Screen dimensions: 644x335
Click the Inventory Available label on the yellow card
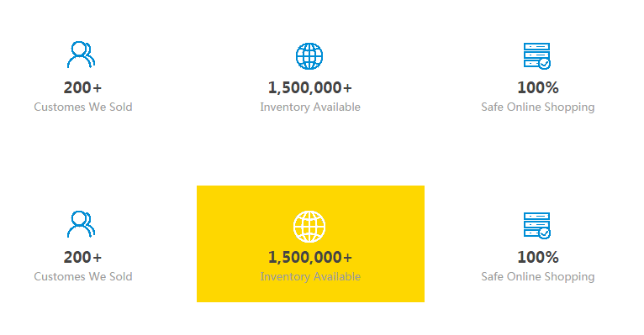[x=310, y=277]
